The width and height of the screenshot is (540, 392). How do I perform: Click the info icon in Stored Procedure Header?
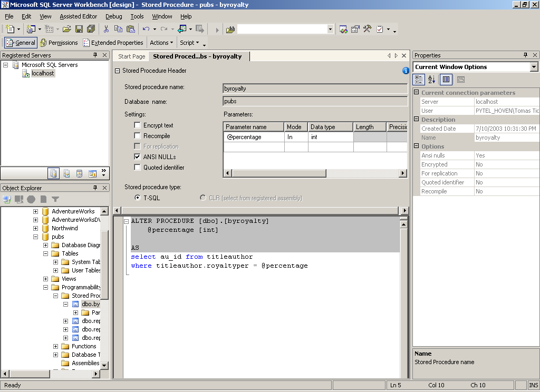coord(406,71)
